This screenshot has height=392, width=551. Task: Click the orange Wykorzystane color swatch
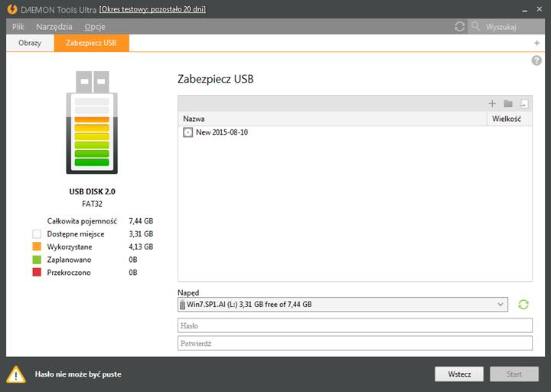click(36, 247)
